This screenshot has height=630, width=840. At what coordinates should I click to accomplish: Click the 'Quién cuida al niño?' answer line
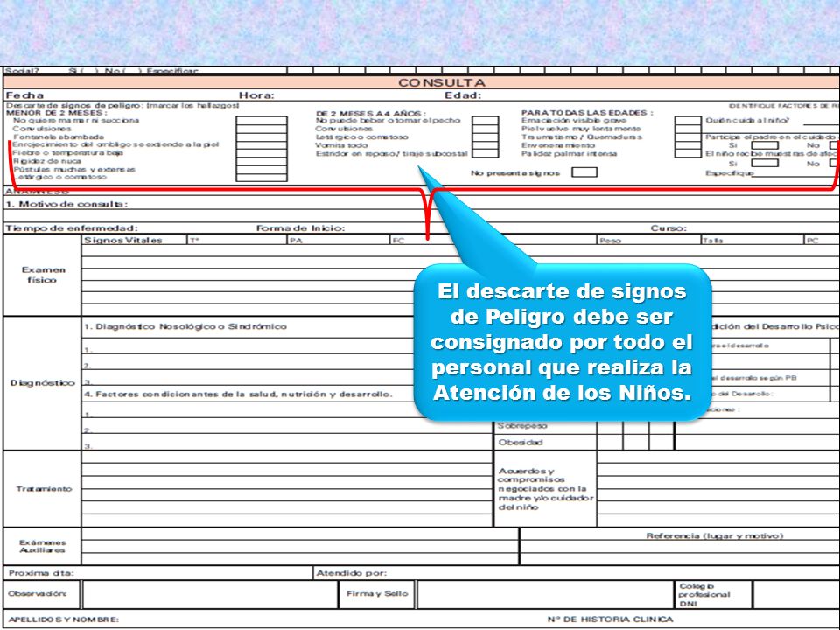click(x=821, y=121)
